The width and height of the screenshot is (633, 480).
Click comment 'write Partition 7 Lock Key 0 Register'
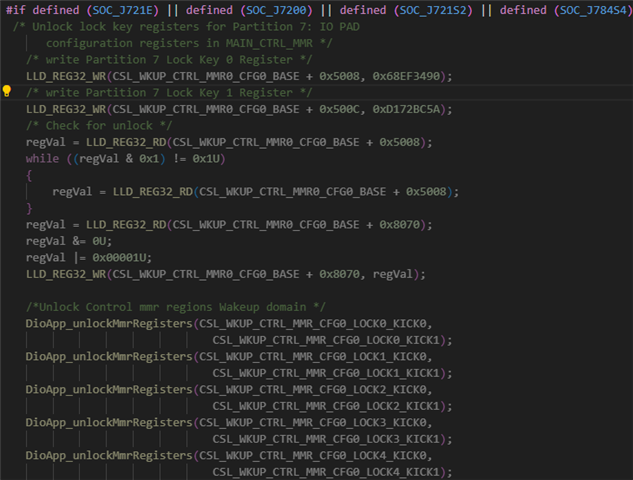[169, 60]
